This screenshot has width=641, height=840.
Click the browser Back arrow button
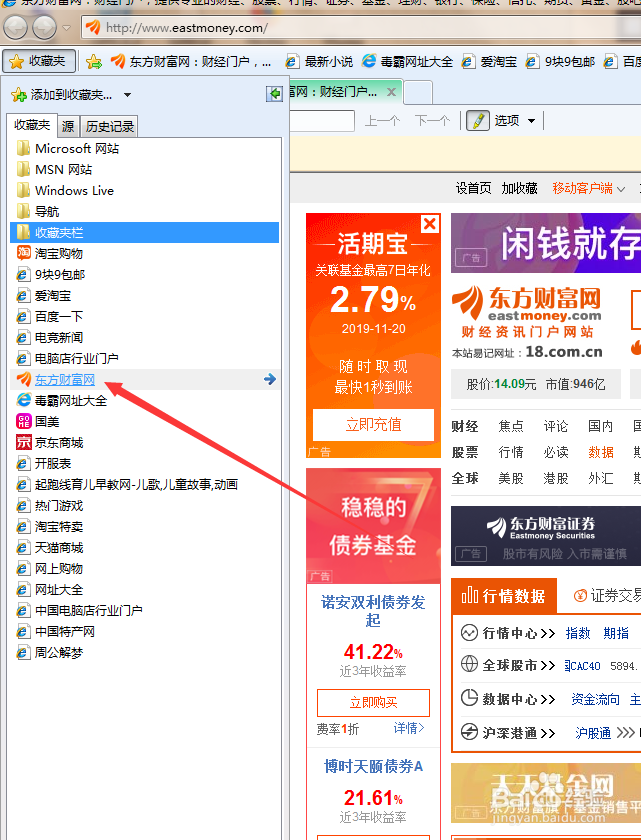15,28
